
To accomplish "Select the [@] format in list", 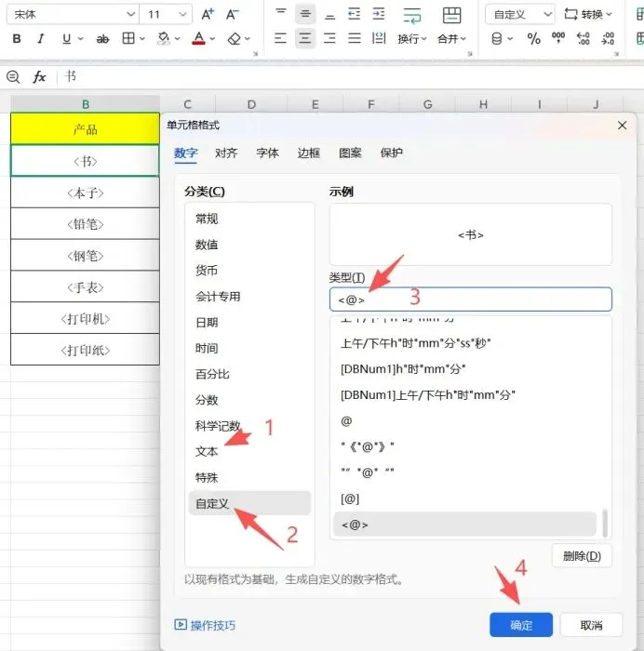I will (465, 498).
